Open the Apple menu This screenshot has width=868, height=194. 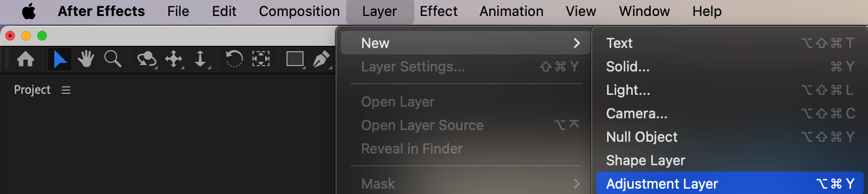[x=29, y=11]
